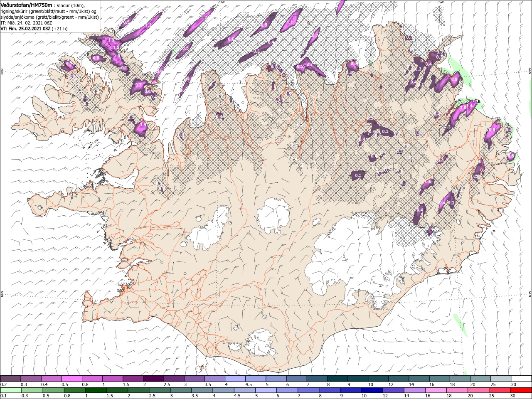
Task: Click the violet 12 mm rain swatch
Action: tap(393, 390)
